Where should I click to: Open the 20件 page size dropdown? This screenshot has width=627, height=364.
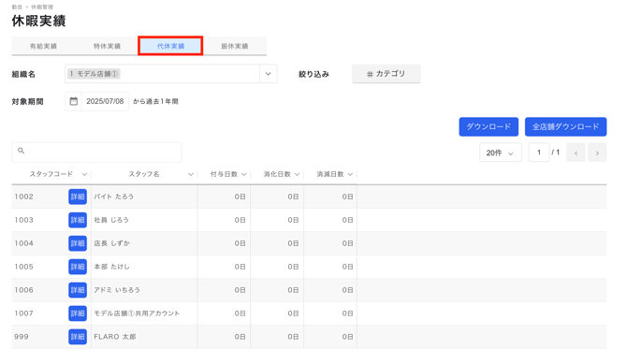(501, 153)
